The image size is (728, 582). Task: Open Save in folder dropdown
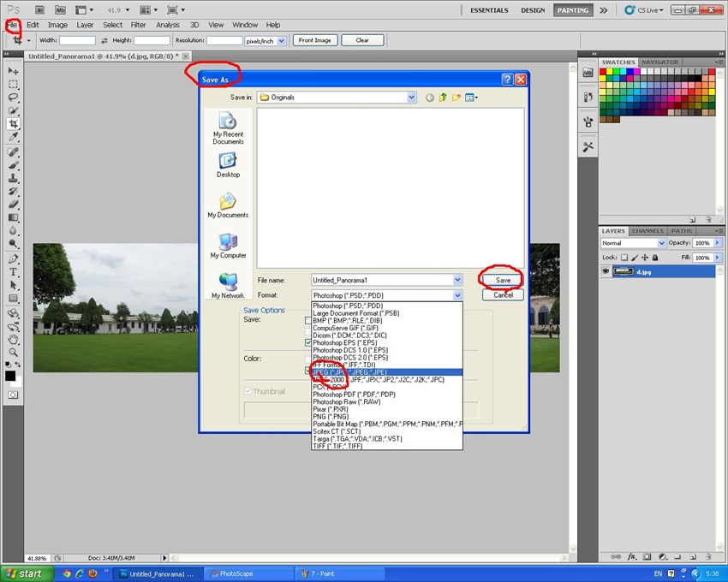tap(411, 97)
